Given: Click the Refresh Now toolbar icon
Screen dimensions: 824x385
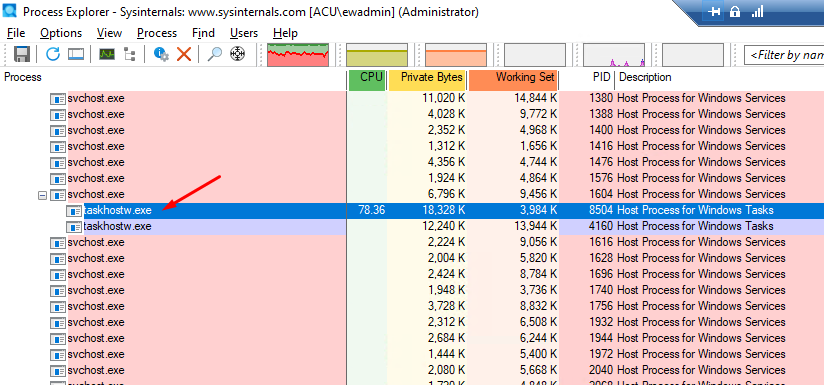Looking at the screenshot, I should (x=53, y=54).
